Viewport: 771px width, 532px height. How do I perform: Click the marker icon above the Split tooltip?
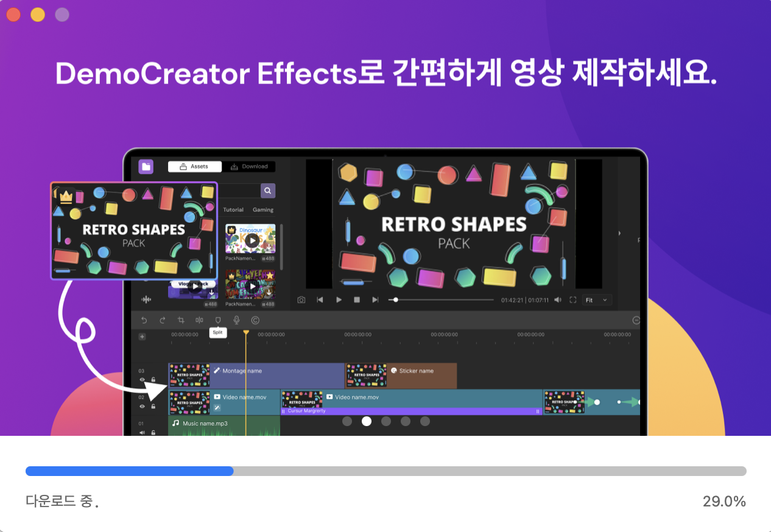(x=218, y=320)
